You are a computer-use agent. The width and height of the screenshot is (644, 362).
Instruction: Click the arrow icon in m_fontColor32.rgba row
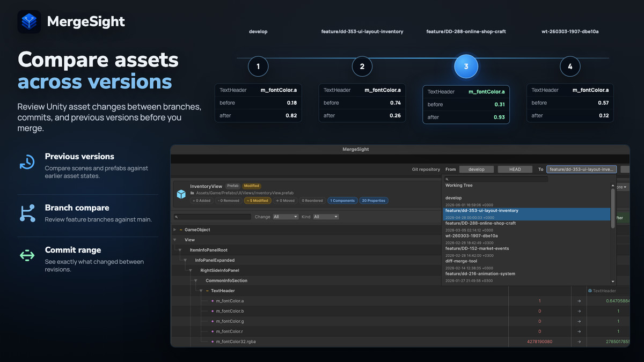pyautogui.click(x=579, y=342)
